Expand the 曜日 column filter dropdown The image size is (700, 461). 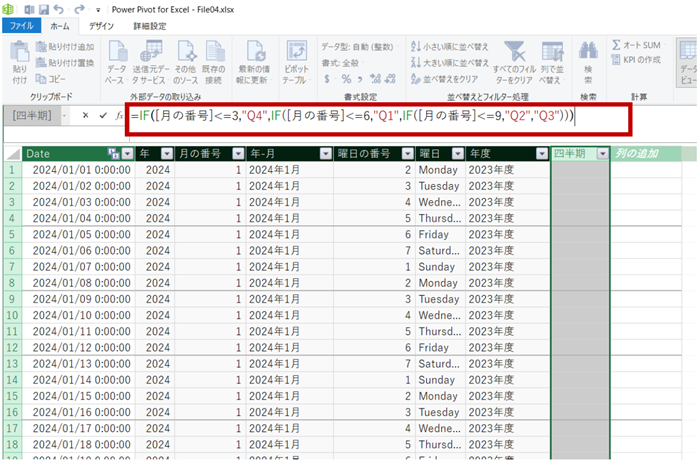click(x=458, y=154)
